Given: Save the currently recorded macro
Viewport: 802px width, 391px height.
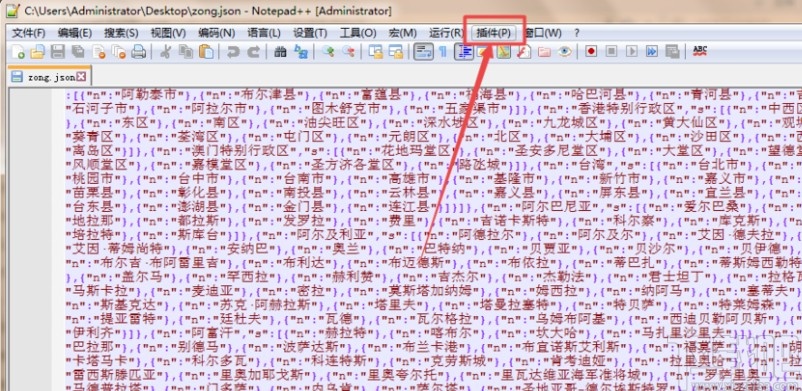Looking at the screenshot, I should click(672, 51).
